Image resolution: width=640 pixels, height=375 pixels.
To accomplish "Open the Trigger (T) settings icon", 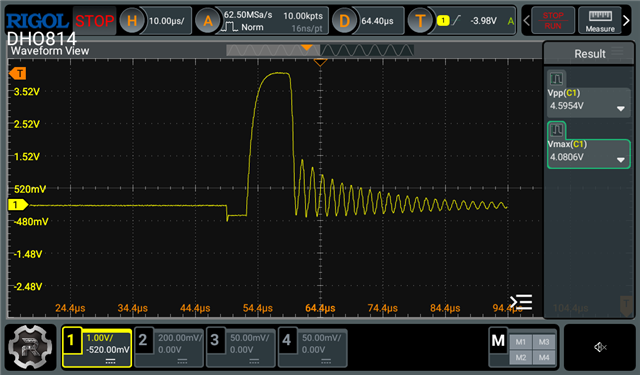I will 420,20.
